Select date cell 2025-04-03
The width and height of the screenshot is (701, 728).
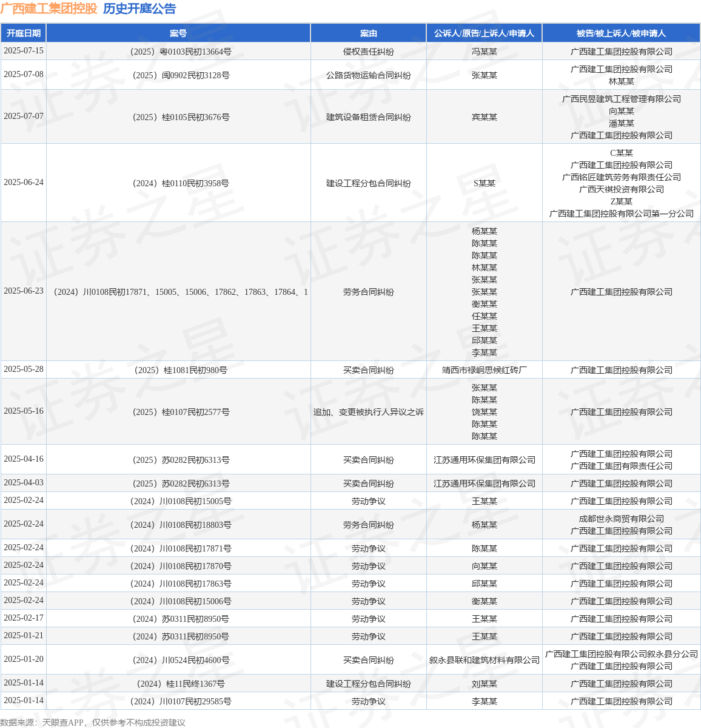tap(24, 483)
